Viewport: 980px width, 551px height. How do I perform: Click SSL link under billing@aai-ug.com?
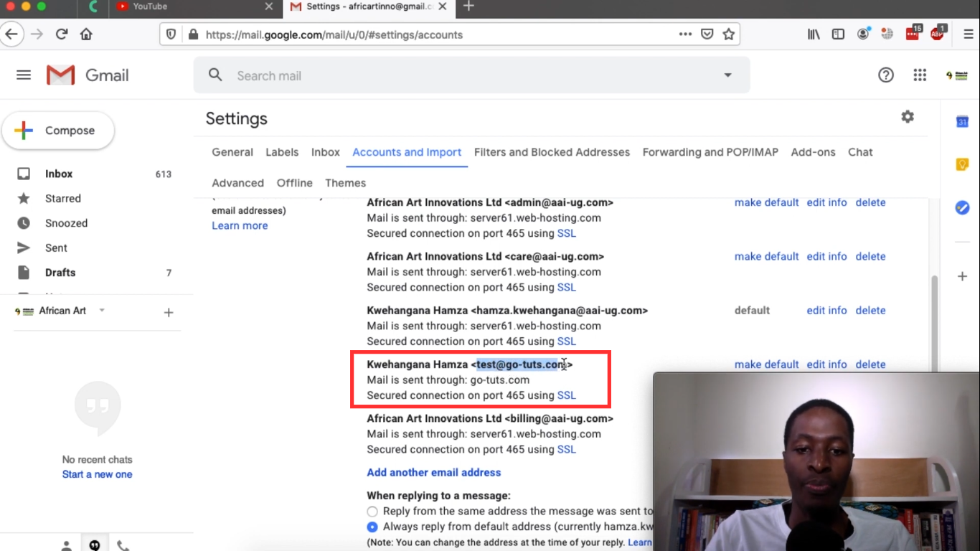coord(567,449)
